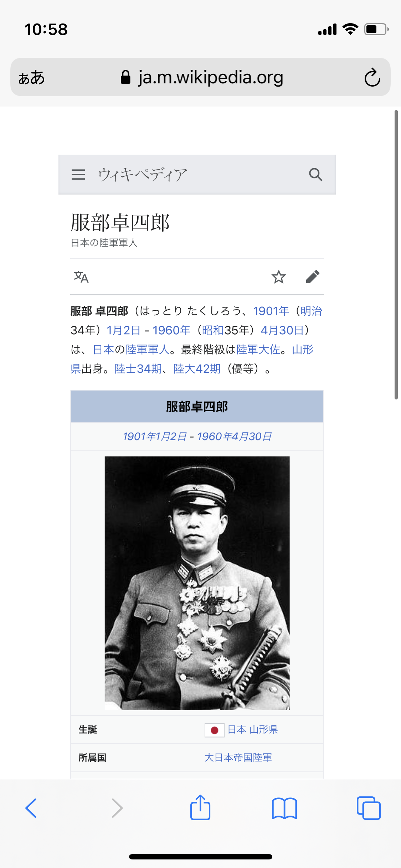Image resolution: width=401 pixels, height=868 pixels.
Task: Reload the page in Safari
Action: click(372, 77)
